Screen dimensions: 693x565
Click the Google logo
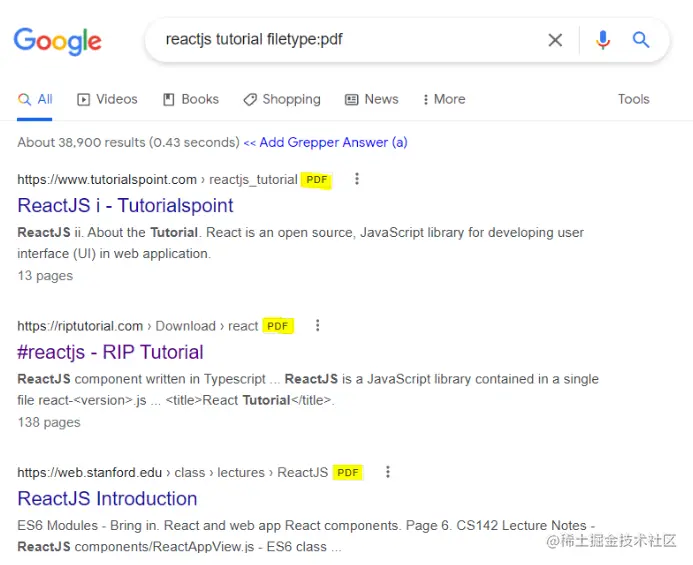(57, 41)
